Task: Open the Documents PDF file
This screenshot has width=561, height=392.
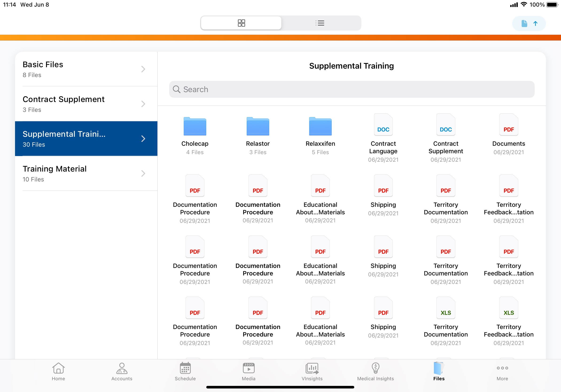Action: (x=508, y=125)
